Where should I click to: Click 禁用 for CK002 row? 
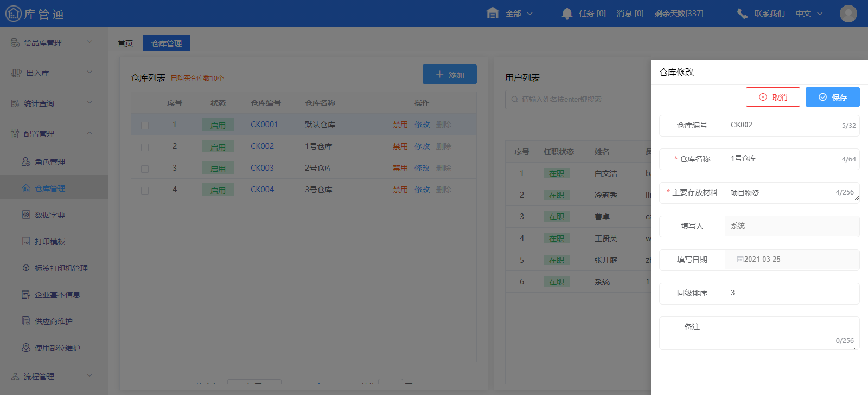400,146
